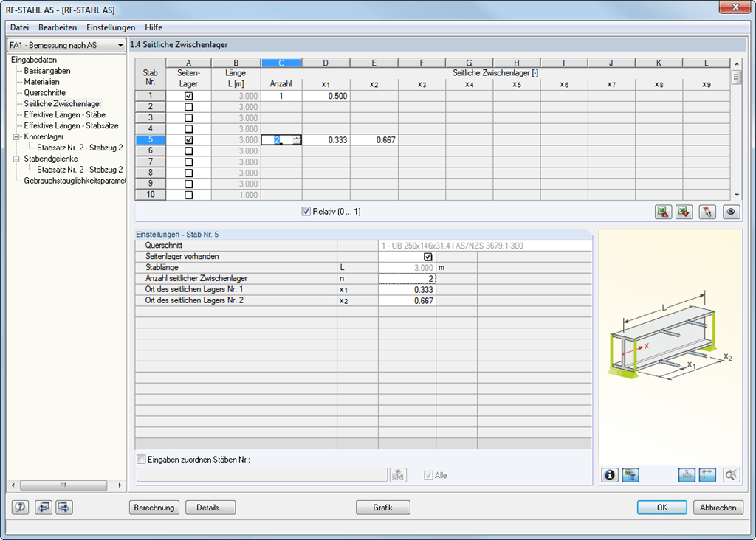756x540 pixels.
Task: Open the cross-section info icon
Action: [x=610, y=475]
